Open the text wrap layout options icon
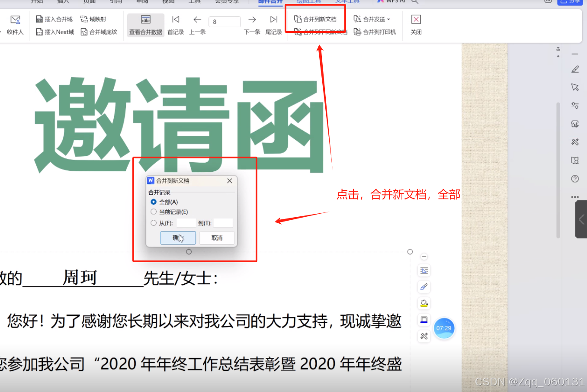Image resolution: width=587 pixels, height=392 pixels. (424, 271)
